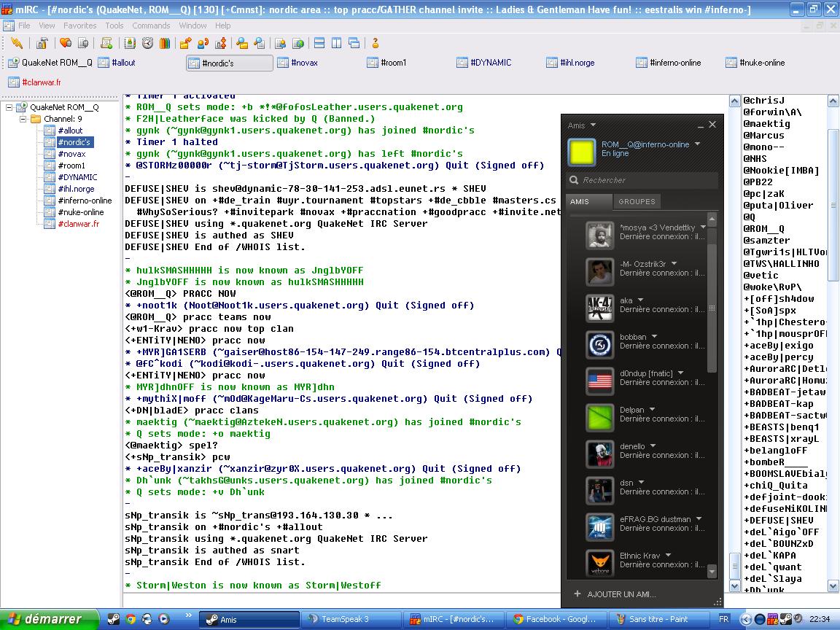This screenshot has height=630, width=840.
Task: Open dropdown arrow for friend bobban
Action: tap(653, 337)
